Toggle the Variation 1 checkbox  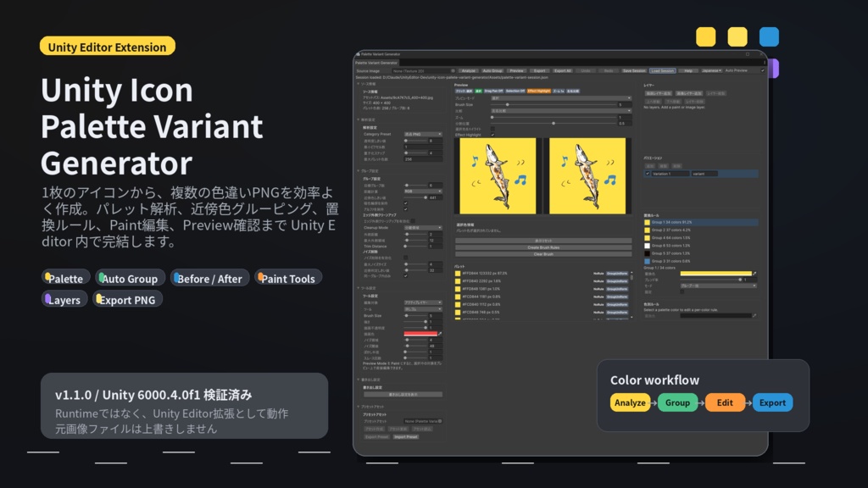(x=648, y=174)
